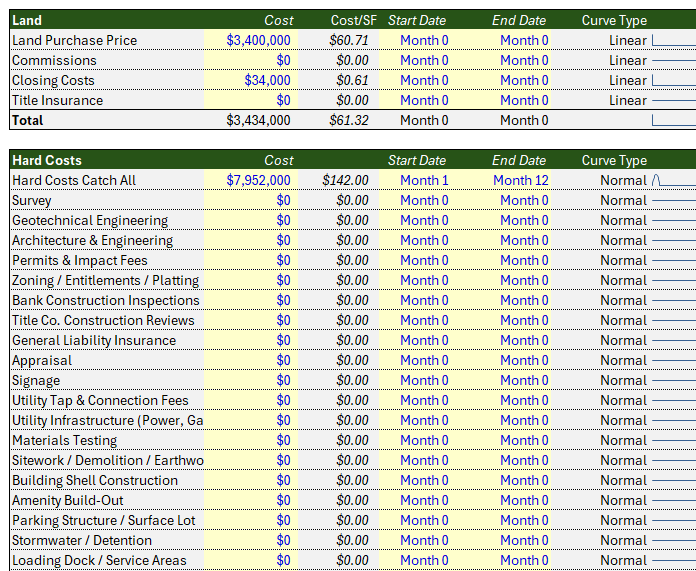
Task: Select Title Insurance cost cell
Action: pos(251,100)
